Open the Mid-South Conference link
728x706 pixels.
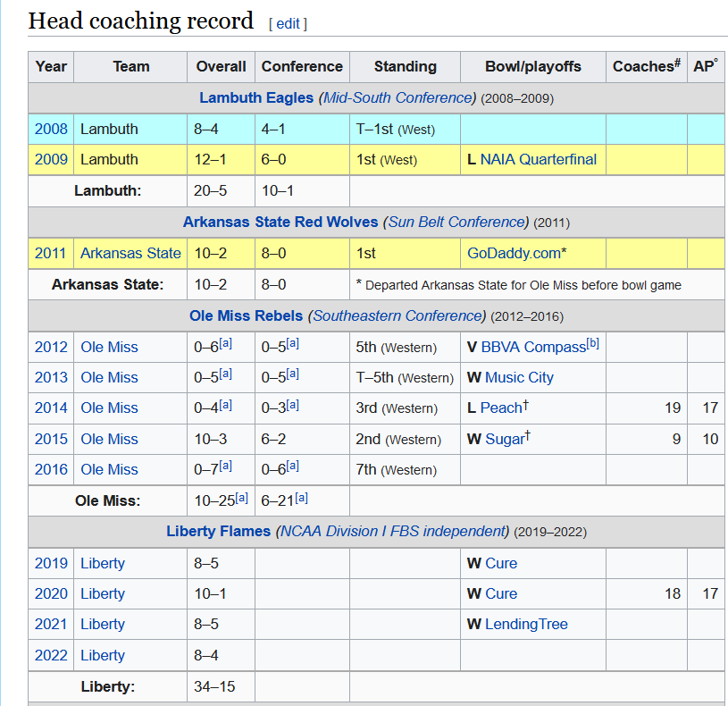click(397, 97)
